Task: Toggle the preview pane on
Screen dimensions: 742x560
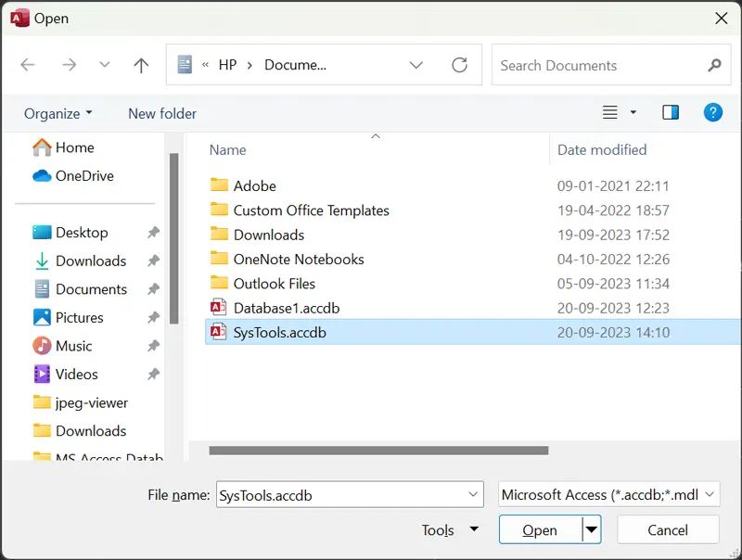Action: [x=670, y=112]
